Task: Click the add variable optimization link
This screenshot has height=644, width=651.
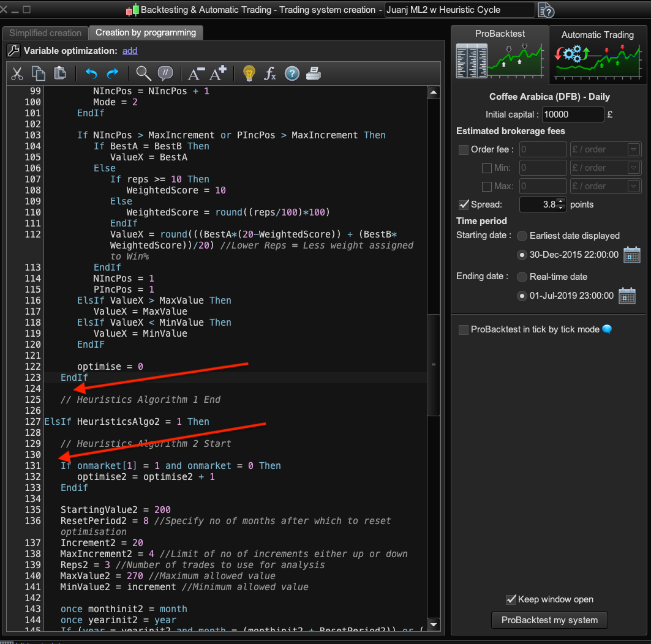Action: [130, 51]
